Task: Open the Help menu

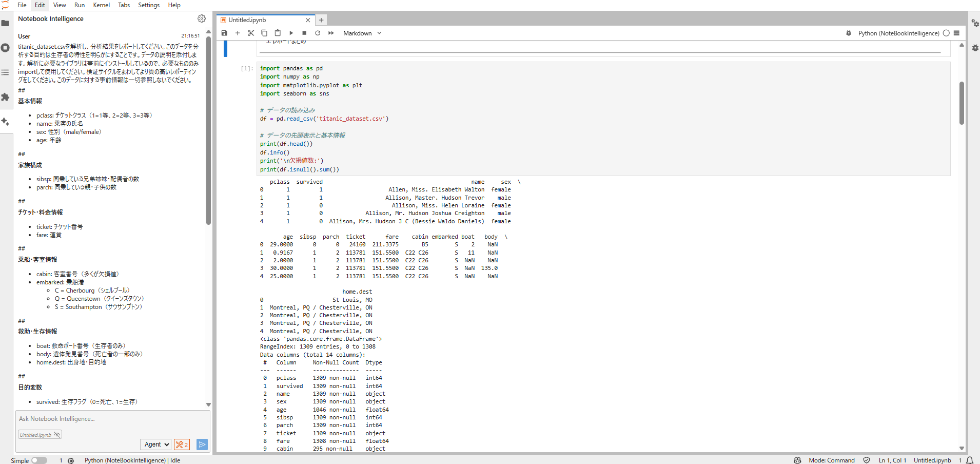Action: 174,5
